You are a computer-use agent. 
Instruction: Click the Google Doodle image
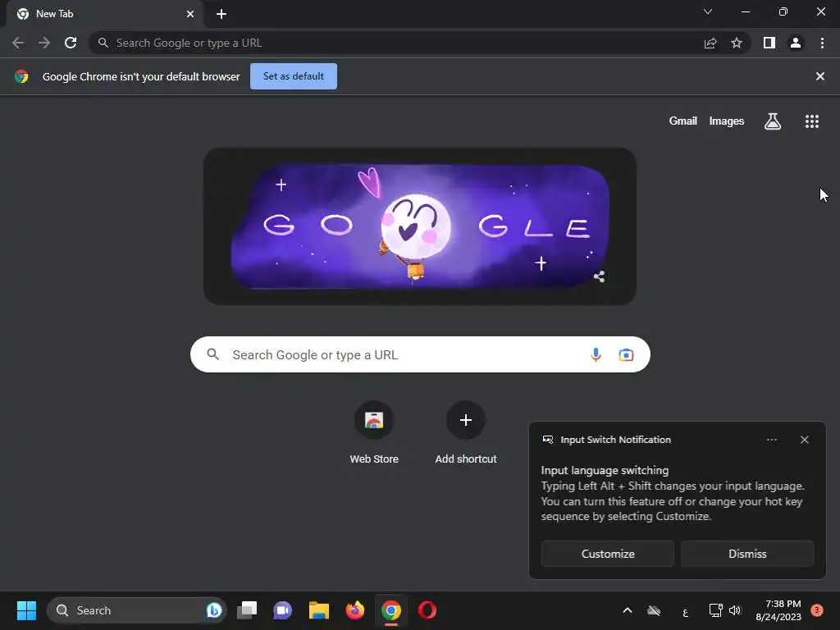[x=420, y=226]
